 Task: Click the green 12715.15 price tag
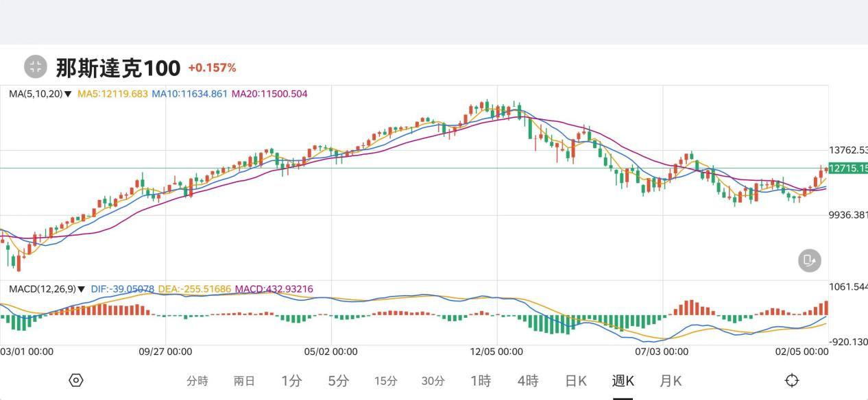pyautogui.click(x=847, y=168)
